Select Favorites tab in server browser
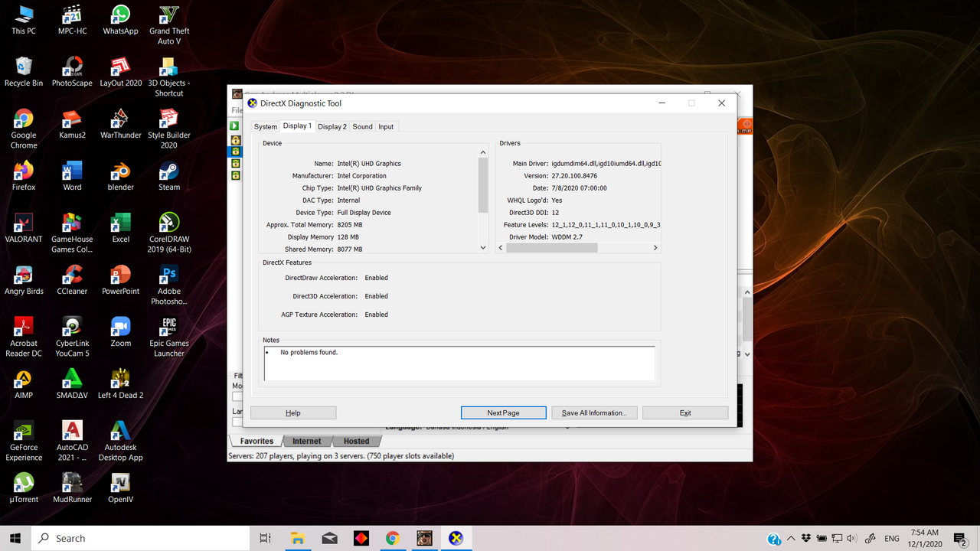 (256, 441)
